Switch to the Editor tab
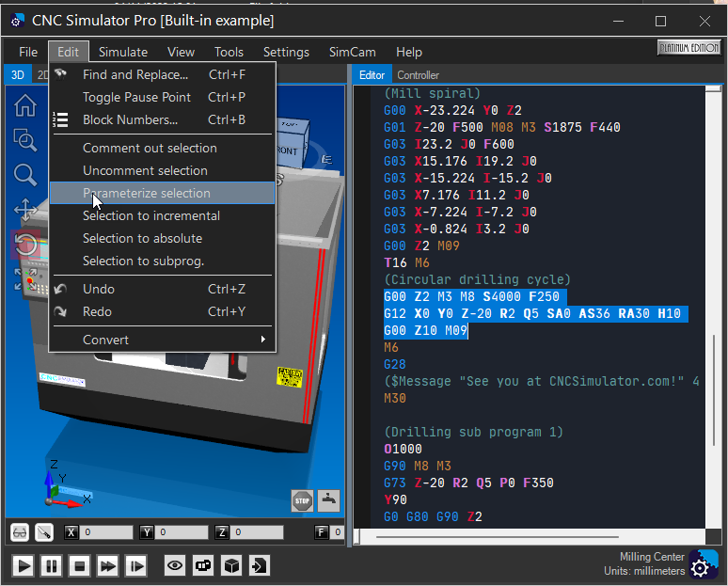This screenshot has width=728, height=586. [372, 75]
